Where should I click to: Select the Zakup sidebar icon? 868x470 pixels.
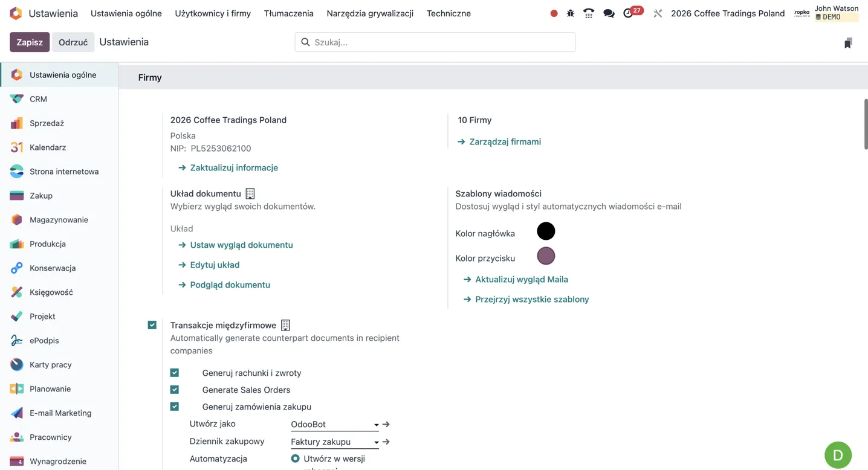(x=16, y=196)
